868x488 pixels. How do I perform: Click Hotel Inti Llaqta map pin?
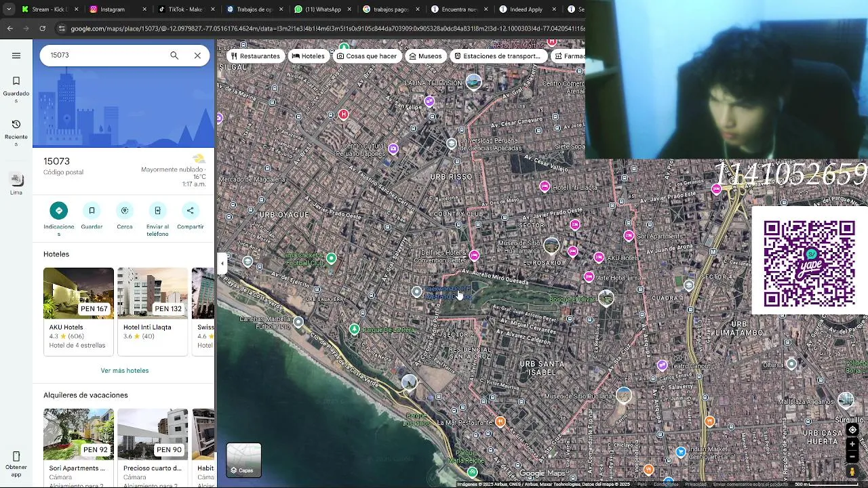coord(545,186)
